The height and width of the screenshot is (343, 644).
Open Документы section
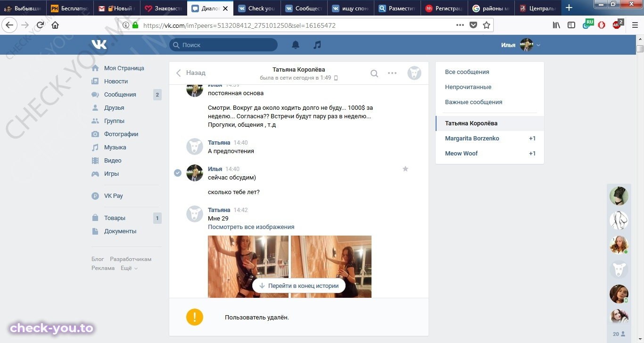(120, 231)
